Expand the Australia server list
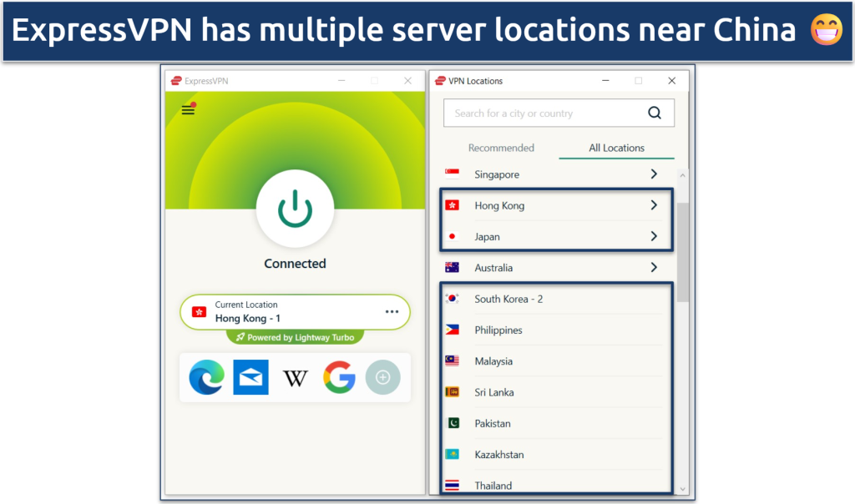The image size is (855, 504). (654, 267)
